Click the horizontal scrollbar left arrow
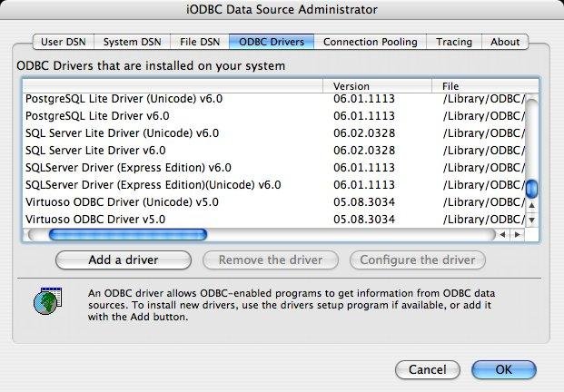 [504, 234]
